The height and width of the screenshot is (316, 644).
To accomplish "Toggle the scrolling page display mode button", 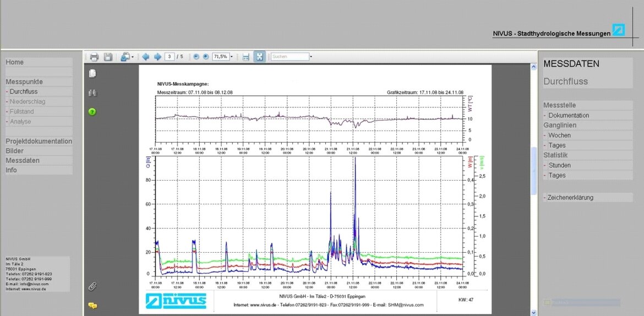I will (246, 57).
